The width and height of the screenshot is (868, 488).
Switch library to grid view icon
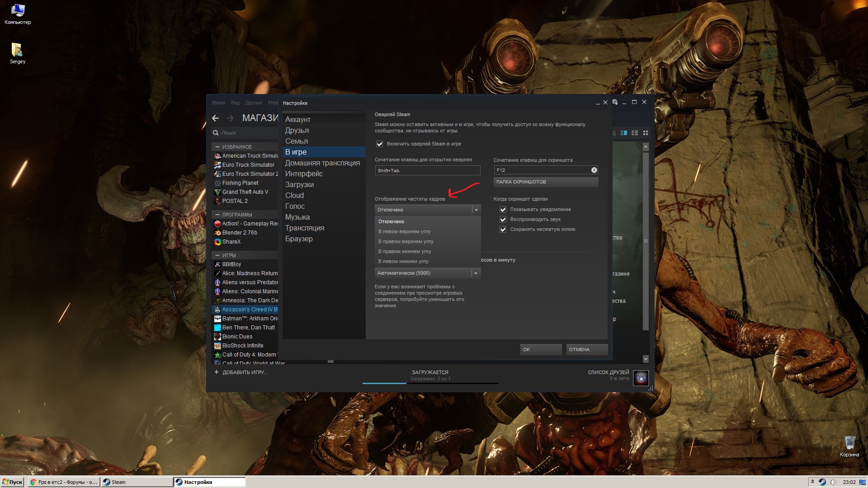pyautogui.click(x=646, y=133)
